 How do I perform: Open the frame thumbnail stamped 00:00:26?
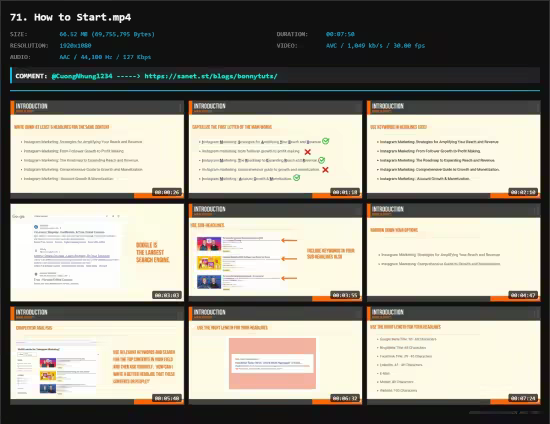97,149
